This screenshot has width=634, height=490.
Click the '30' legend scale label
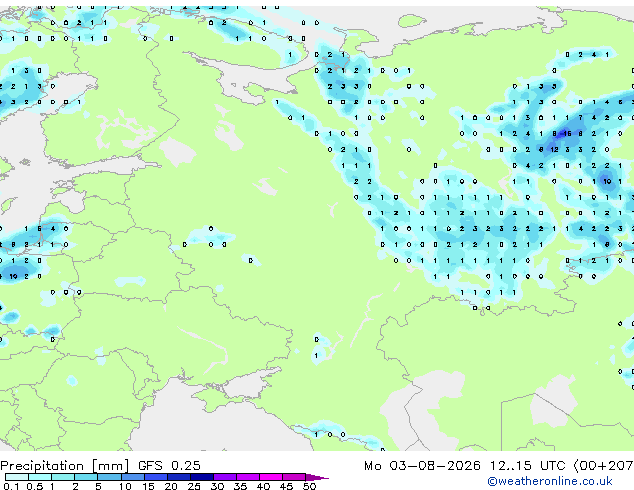pyautogui.click(x=217, y=486)
